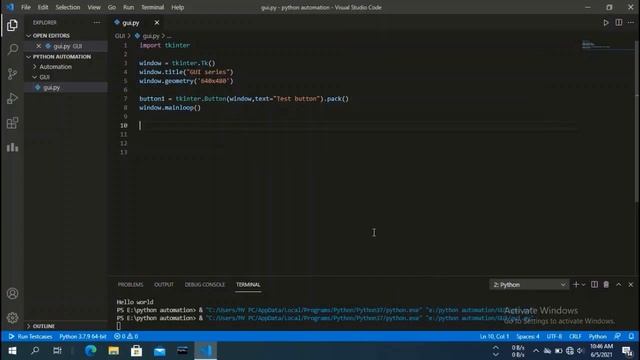Collapse the Python Automation folder section
The width and height of the screenshot is (640, 360).
[x=29, y=57]
